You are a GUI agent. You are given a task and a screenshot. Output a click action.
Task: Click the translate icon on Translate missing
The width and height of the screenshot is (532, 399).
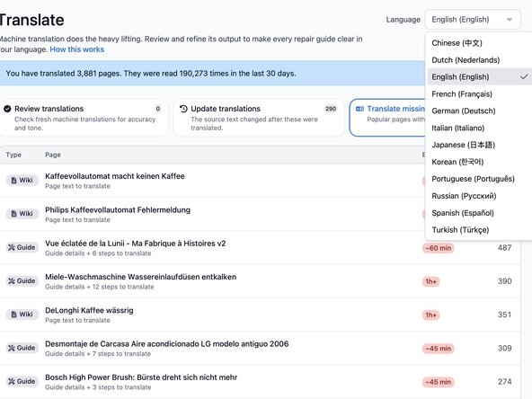tap(359, 109)
